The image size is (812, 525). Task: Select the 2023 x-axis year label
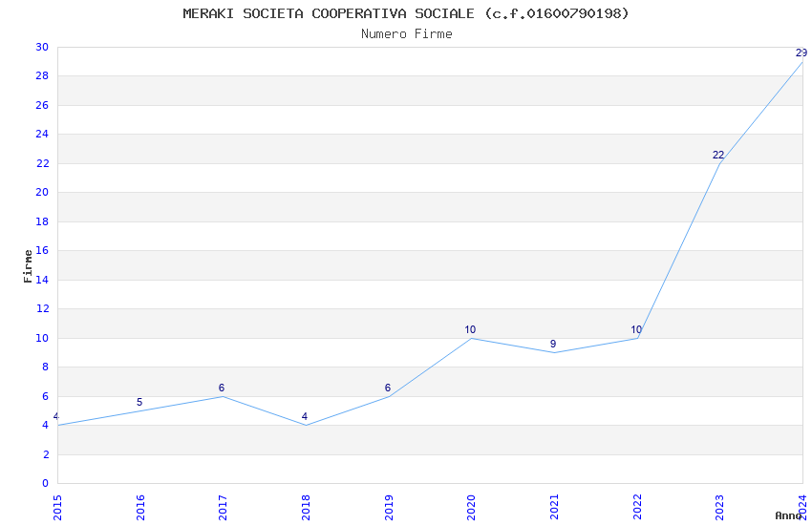tap(720, 508)
